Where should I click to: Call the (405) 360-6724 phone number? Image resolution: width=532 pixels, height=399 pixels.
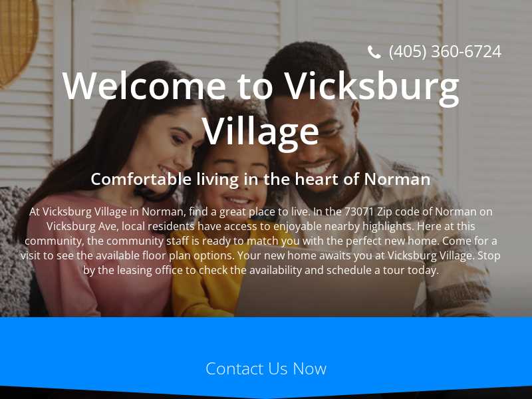click(x=445, y=52)
